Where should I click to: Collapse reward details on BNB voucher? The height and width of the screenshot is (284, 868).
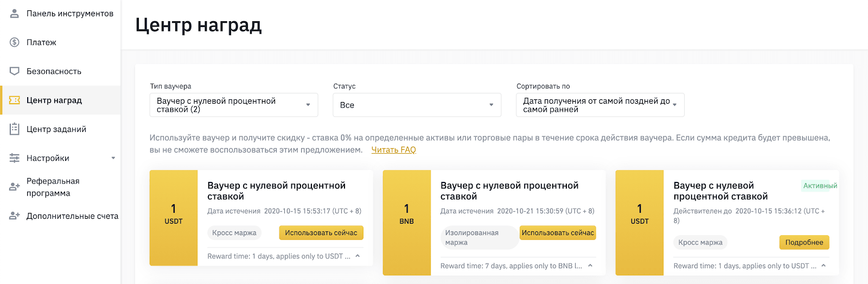click(590, 266)
